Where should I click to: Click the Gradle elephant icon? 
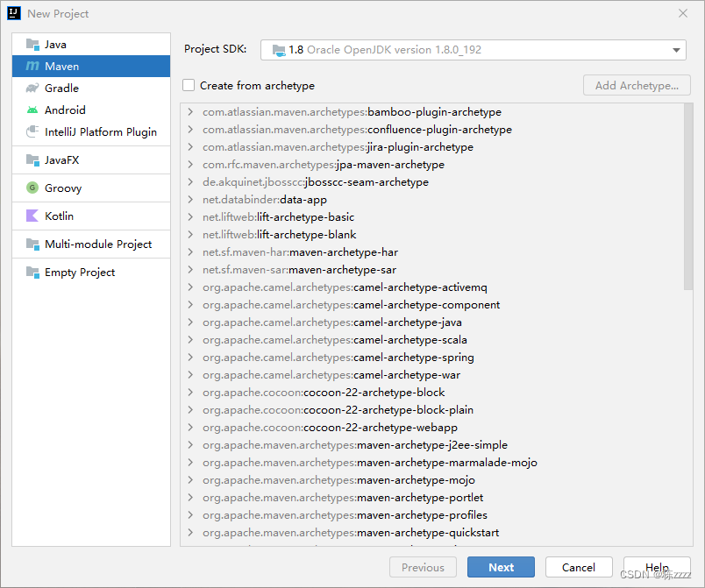(32, 89)
